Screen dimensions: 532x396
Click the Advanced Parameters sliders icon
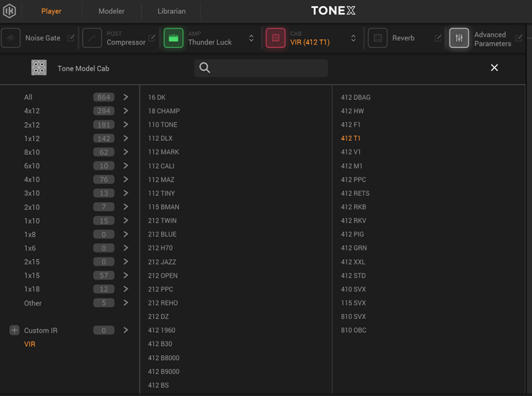pyautogui.click(x=459, y=38)
